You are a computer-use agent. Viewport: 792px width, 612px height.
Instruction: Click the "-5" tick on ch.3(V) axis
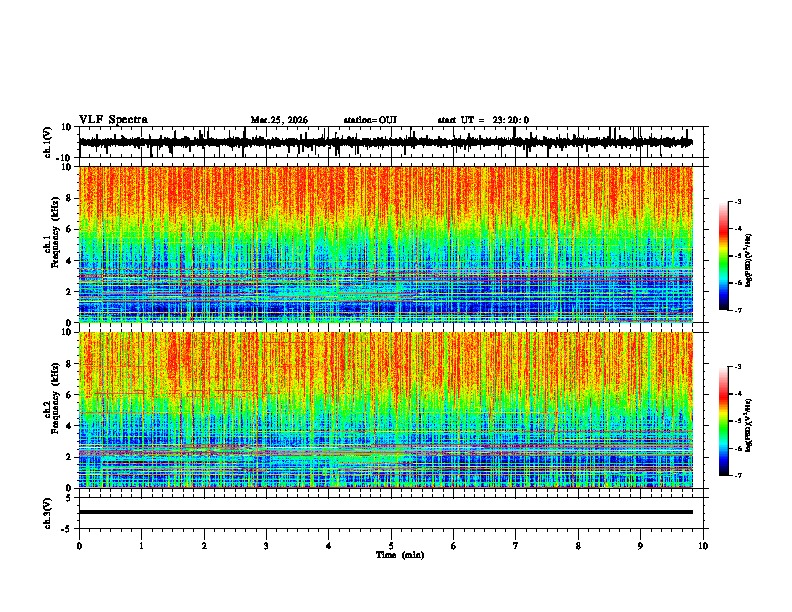68,529
